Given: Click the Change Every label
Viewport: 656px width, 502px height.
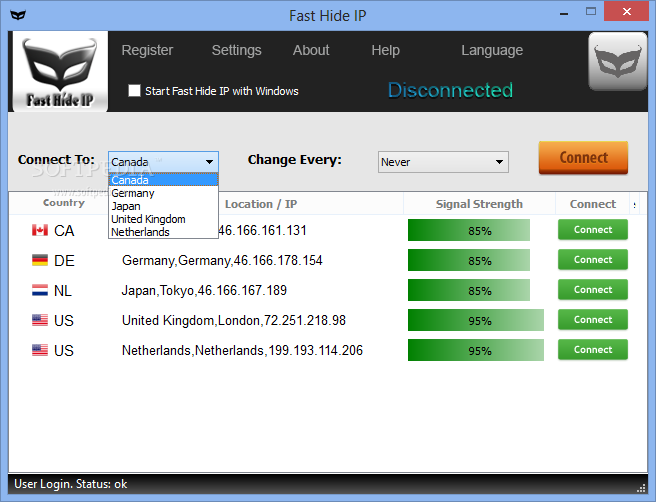Looking at the screenshot, I should point(295,160).
